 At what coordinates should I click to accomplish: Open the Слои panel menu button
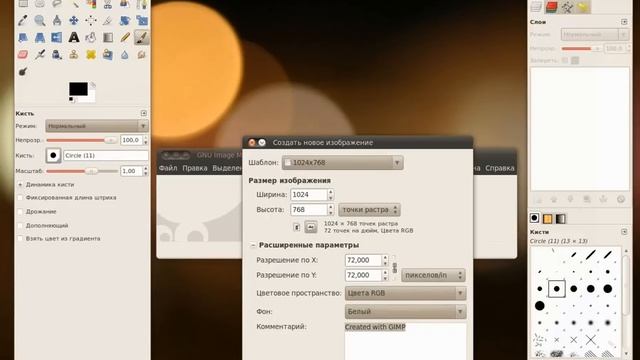[x=624, y=22]
